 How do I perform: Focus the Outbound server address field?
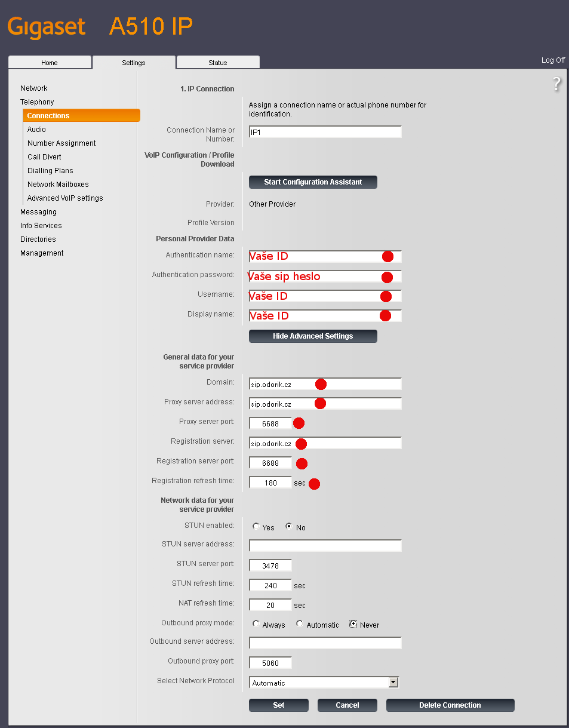coord(325,643)
